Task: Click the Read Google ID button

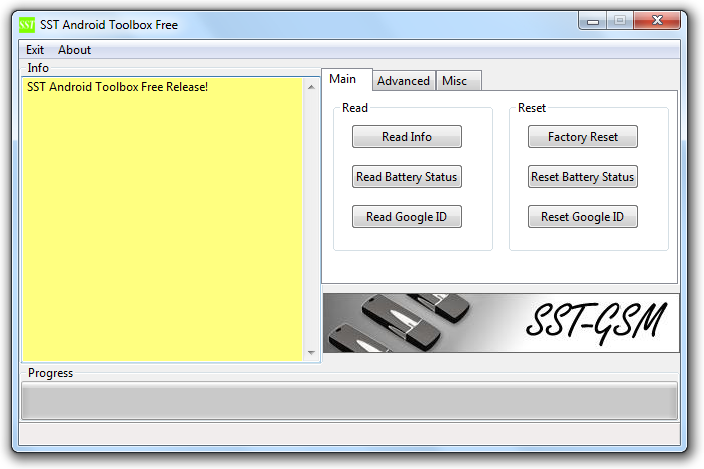Action: (x=407, y=217)
